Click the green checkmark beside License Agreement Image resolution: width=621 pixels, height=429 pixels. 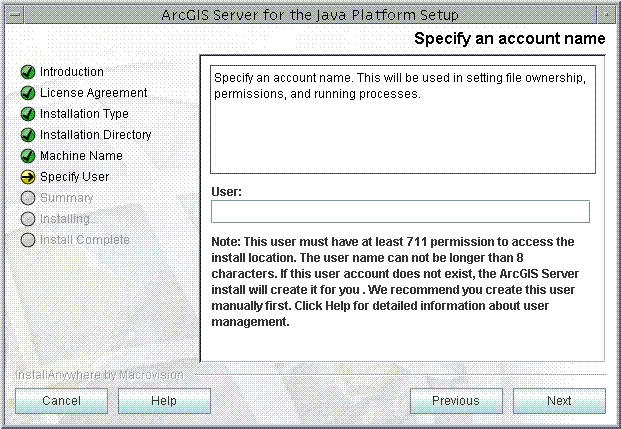28,93
